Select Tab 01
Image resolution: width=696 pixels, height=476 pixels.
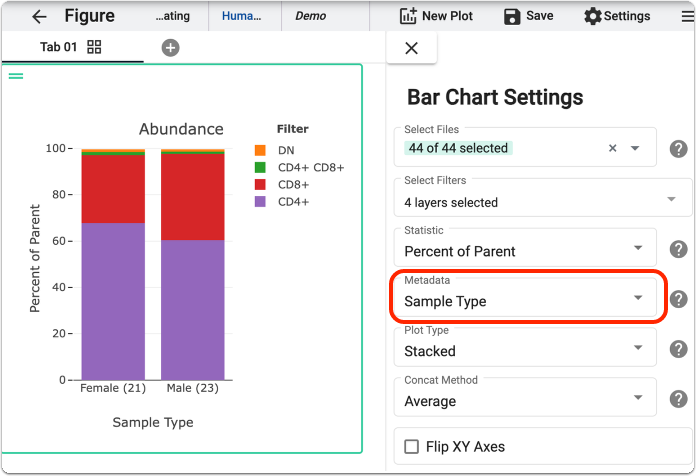pos(59,47)
